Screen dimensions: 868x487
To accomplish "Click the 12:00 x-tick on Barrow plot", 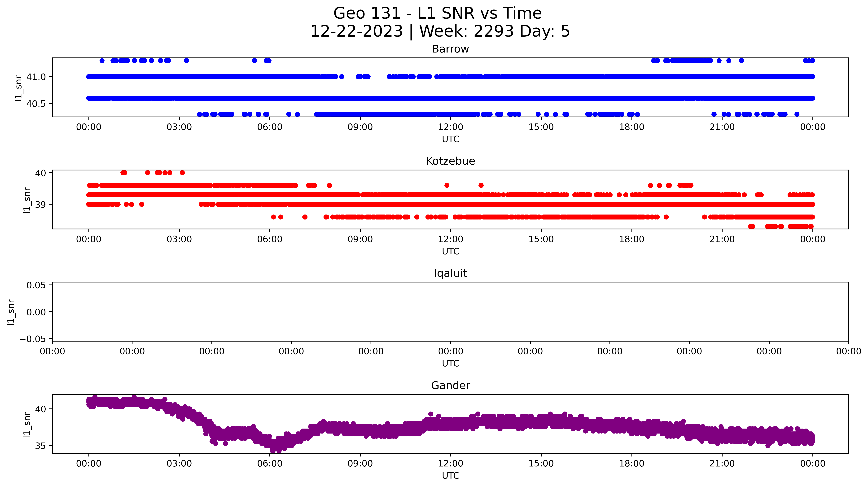I will [x=451, y=127].
